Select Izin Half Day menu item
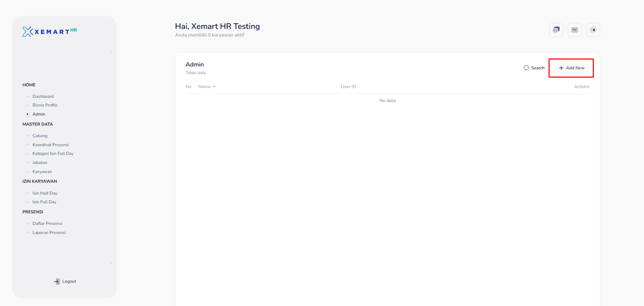This screenshot has height=306, width=644. (x=45, y=193)
